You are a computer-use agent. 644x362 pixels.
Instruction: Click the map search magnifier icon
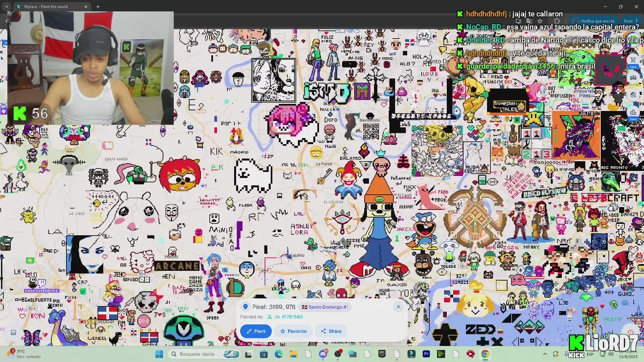click(633, 95)
